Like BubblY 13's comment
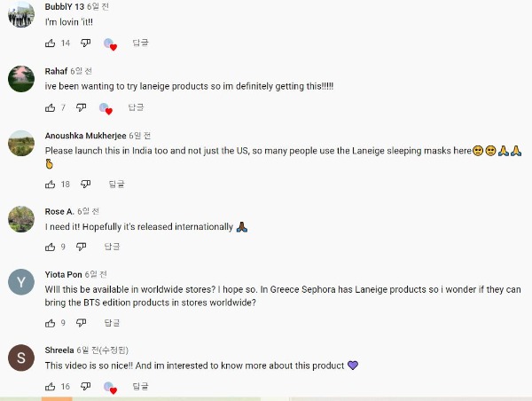This screenshot has width=532, height=401. (x=50, y=43)
